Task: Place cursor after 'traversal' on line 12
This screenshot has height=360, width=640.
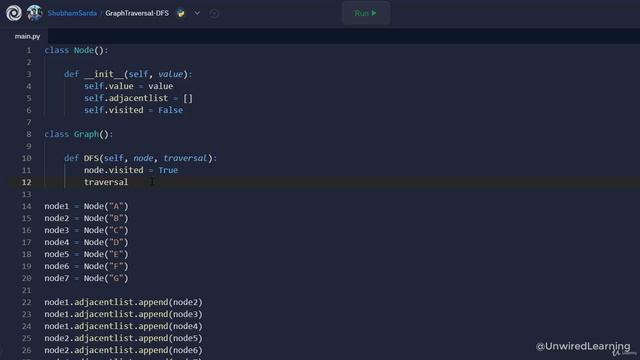Action: pos(129,182)
